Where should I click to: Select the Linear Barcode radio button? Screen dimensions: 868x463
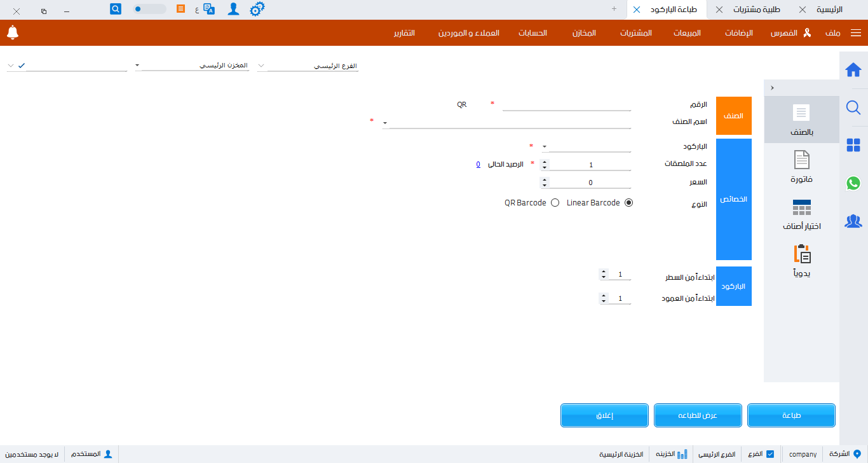629,203
